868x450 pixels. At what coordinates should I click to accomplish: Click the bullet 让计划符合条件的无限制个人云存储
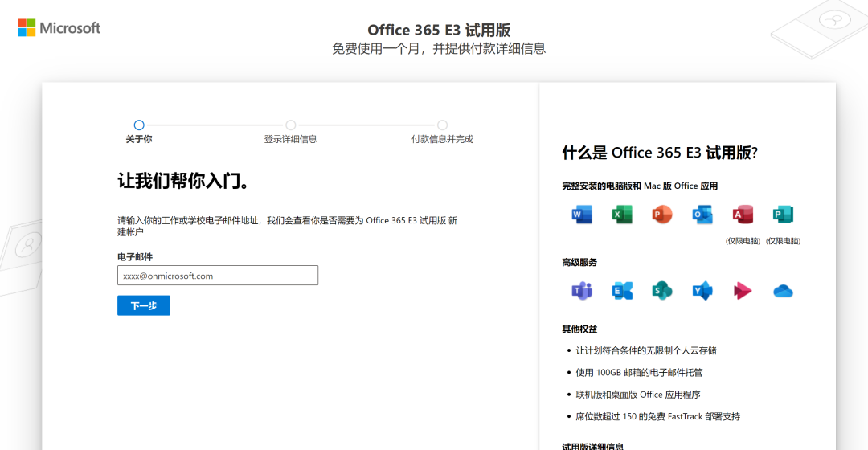click(x=646, y=350)
